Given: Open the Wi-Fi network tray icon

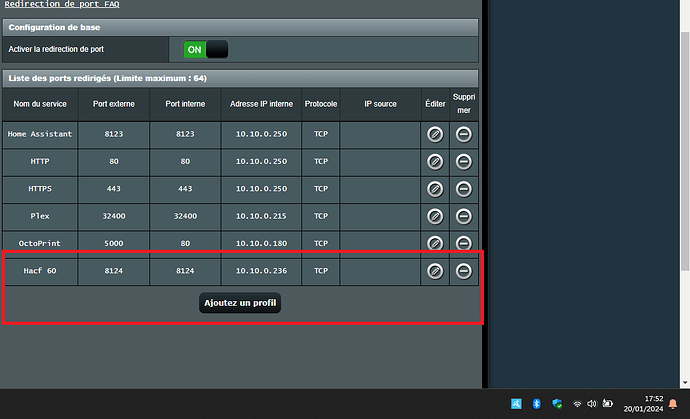Looking at the screenshot, I should coord(577,404).
